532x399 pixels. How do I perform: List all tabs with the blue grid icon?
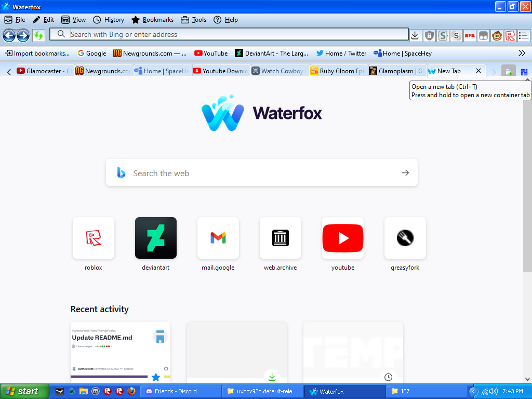pos(524,72)
